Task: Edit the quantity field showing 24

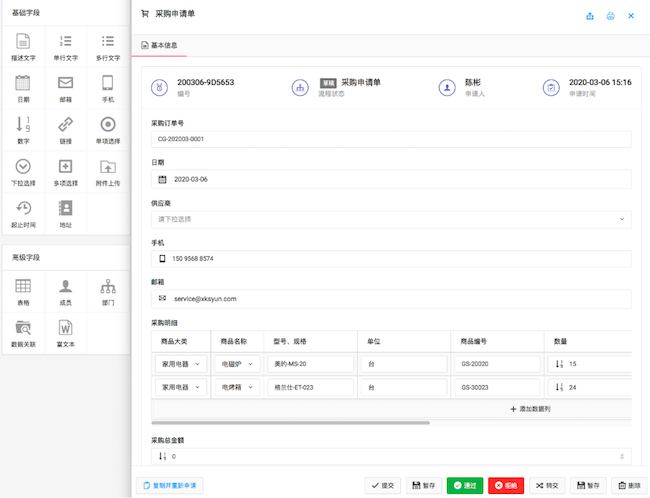Action: [589, 387]
